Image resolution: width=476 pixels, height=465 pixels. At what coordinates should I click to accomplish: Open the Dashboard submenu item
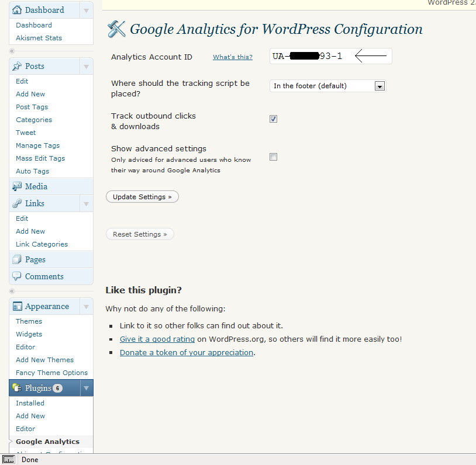[34, 25]
